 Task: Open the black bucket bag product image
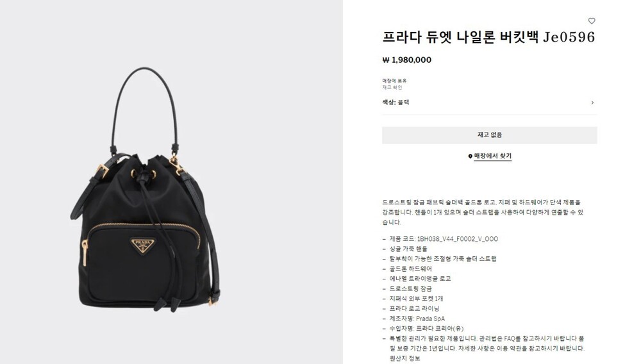click(145, 190)
